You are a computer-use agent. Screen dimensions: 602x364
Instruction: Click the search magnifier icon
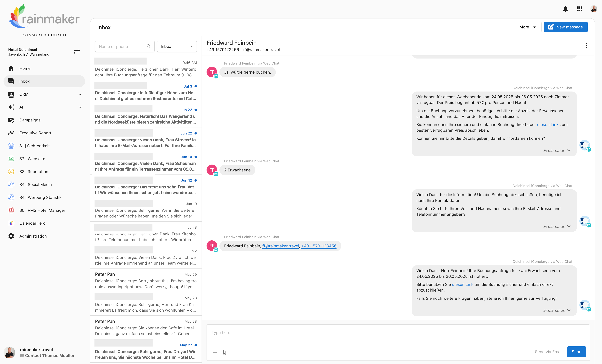(148, 46)
